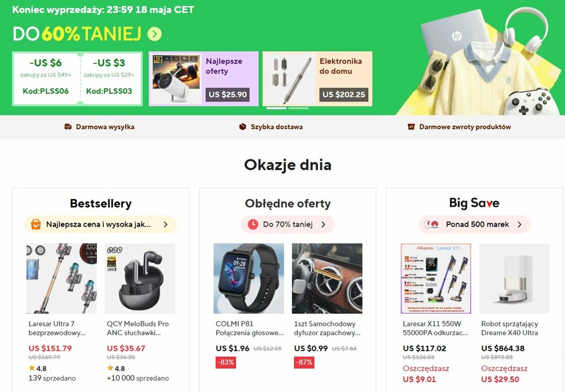Select the second banner carousel indicator

click(x=299, y=108)
